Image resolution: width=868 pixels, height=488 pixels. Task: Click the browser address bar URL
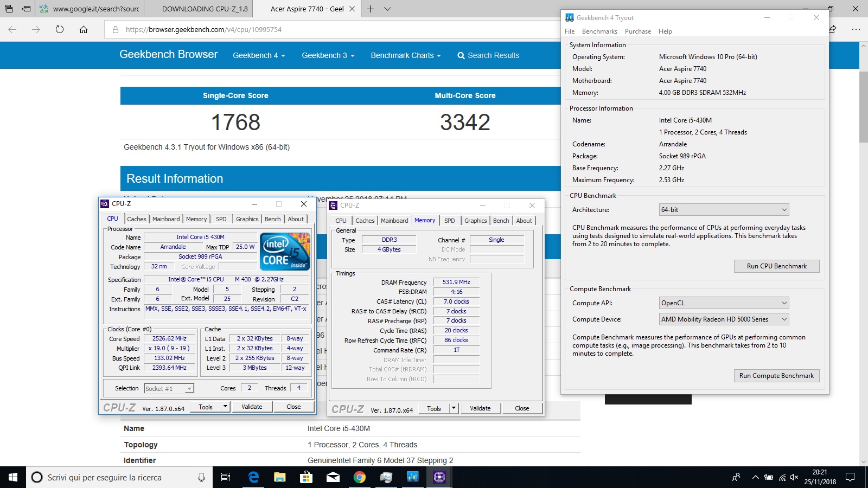coord(203,29)
